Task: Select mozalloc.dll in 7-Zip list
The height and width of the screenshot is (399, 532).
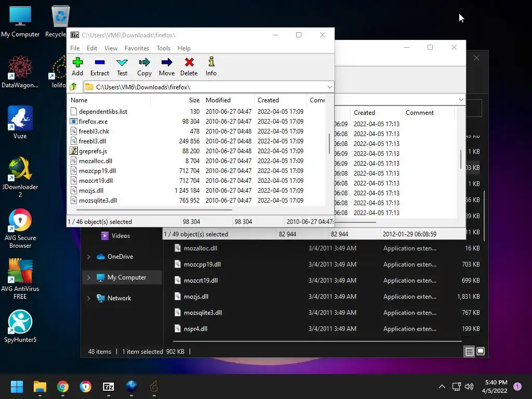Action: [x=96, y=161]
